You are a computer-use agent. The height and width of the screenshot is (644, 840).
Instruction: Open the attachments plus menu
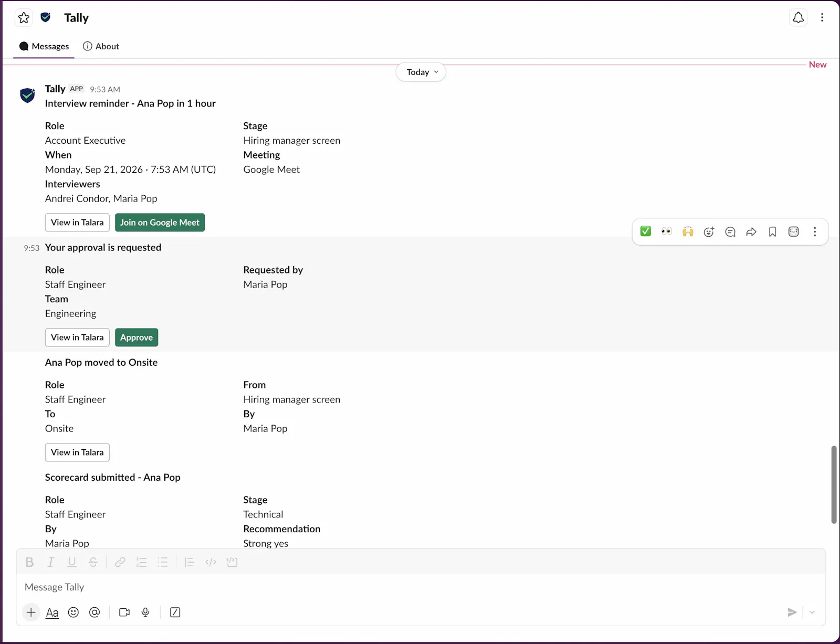(31, 612)
